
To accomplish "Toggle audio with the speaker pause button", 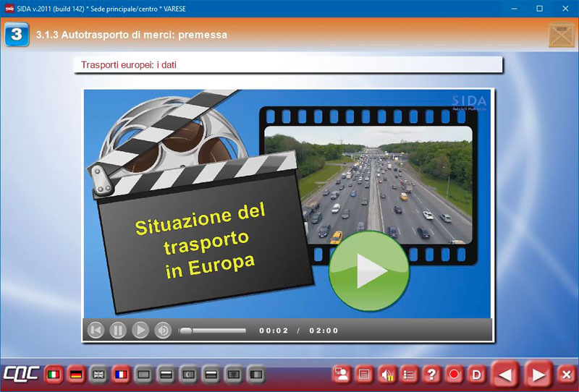I will 386,375.
